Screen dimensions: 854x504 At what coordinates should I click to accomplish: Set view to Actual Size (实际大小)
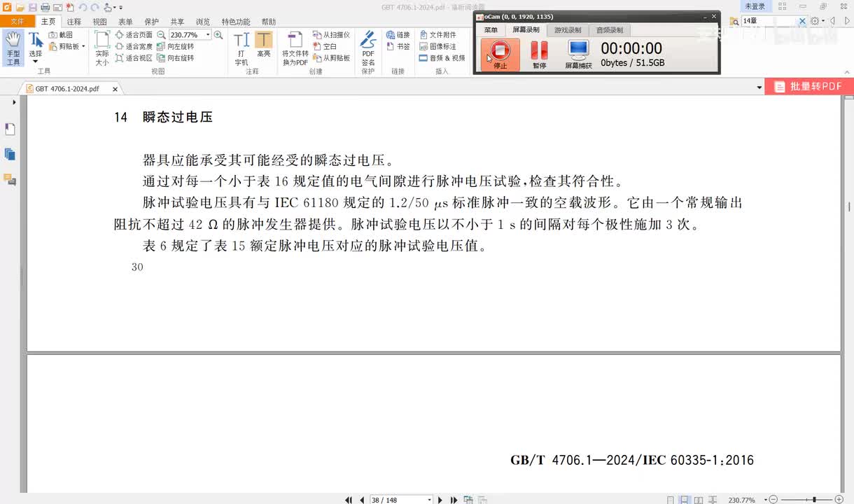pos(102,48)
